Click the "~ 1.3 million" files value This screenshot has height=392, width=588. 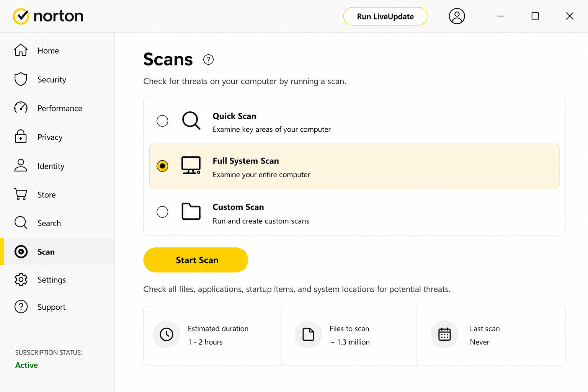[x=350, y=342]
